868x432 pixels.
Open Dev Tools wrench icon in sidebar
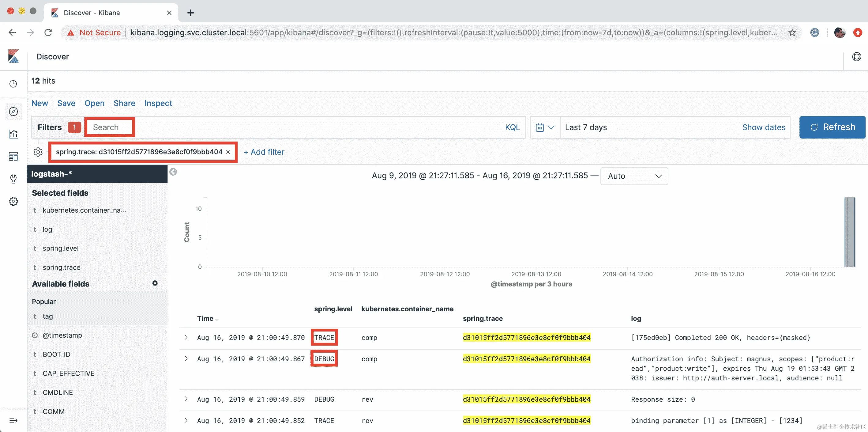point(13,179)
